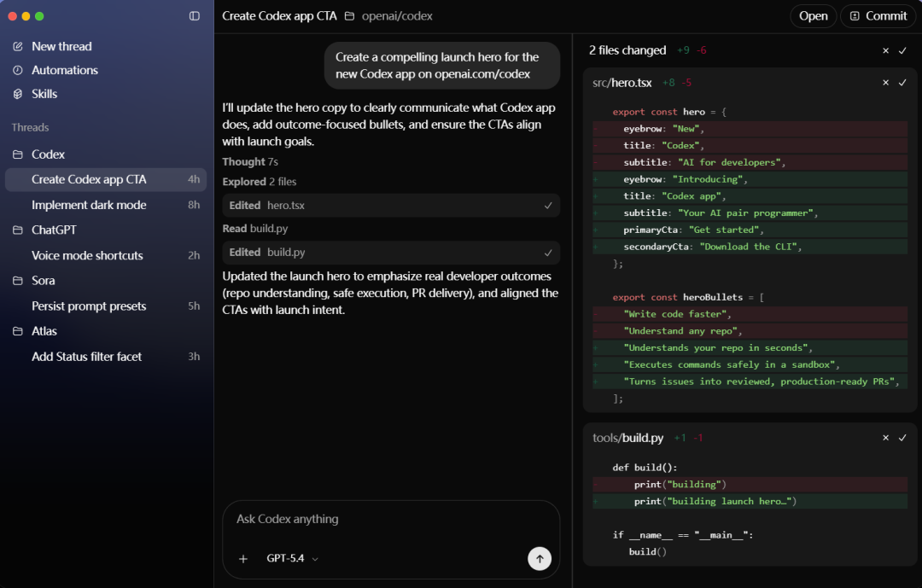Image resolution: width=922 pixels, height=588 pixels.
Task: Accept the src/hero.tsx changes checkmark
Action: [x=902, y=83]
